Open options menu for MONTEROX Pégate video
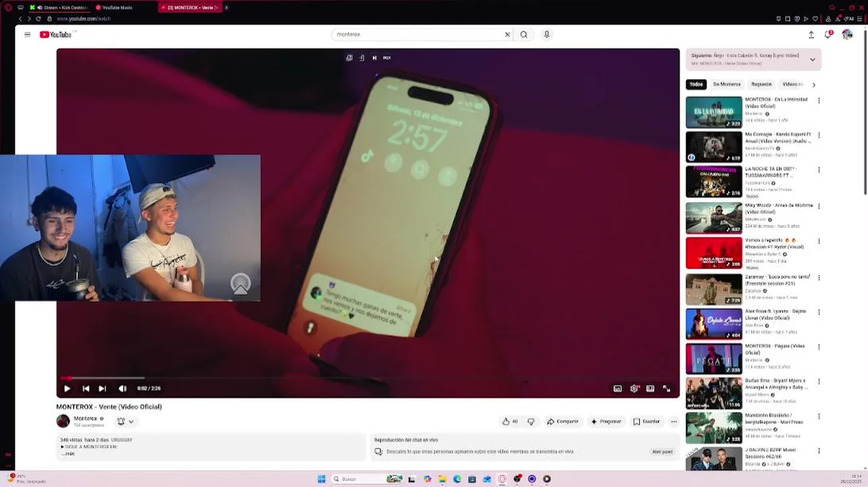This screenshot has width=868, height=487. click(819, 347)
